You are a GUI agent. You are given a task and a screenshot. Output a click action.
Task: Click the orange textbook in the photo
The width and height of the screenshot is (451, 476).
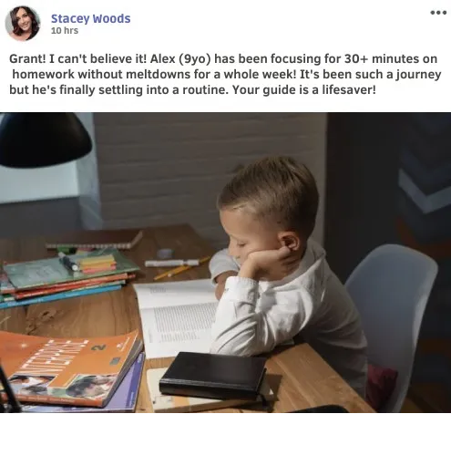(71, 368)
